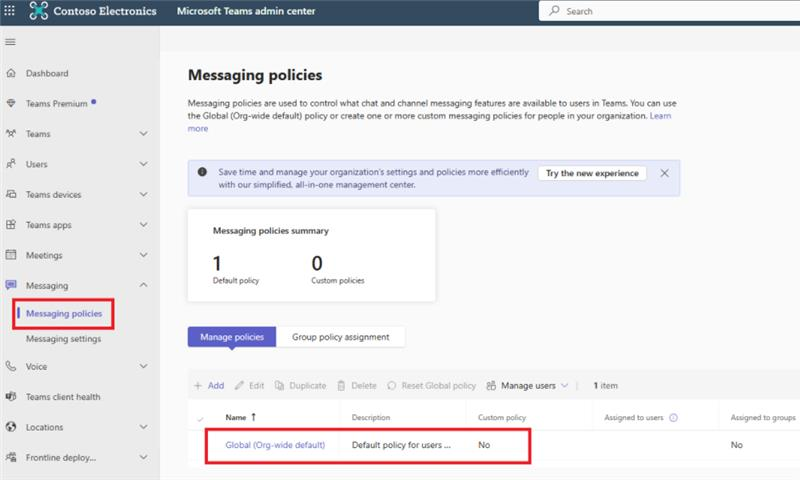
Task: Click the Teams Premium diamond icon
Action: [x=11, y=103]
